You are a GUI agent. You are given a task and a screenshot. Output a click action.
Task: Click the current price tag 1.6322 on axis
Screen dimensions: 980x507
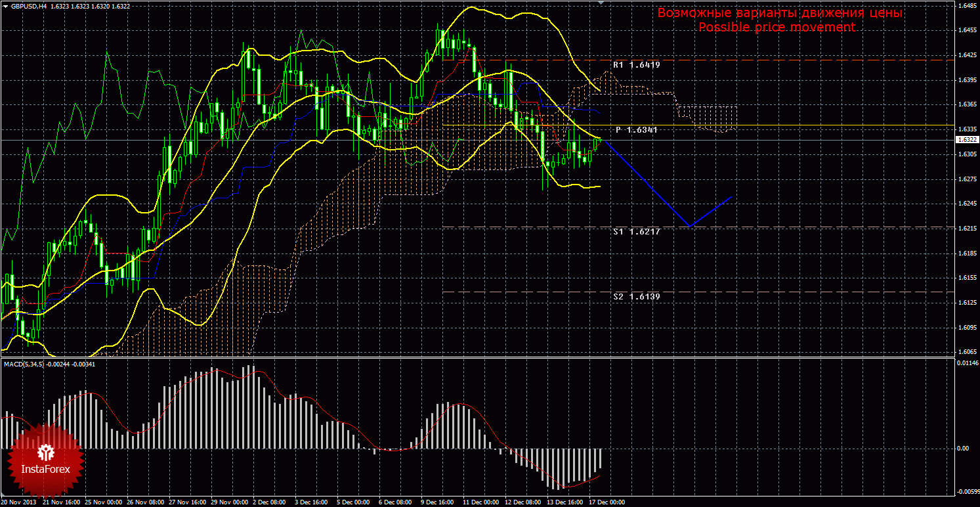pyautogui.click(x=966, y=140)
